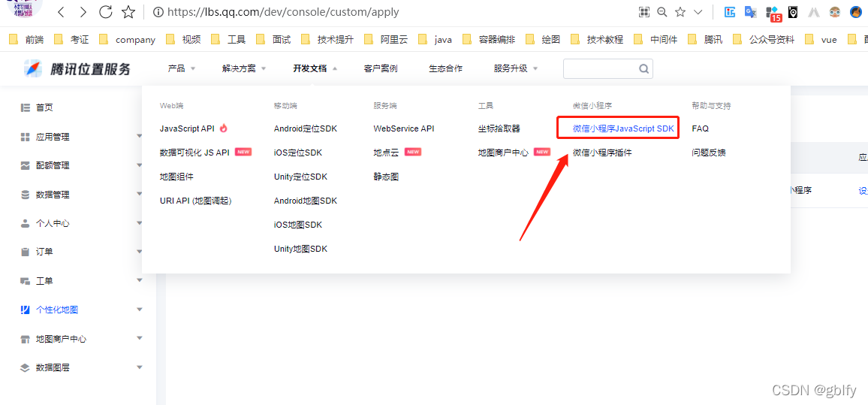Screen dimensions: 868x405
Task: Select 个性化地图 sidebar item
Action: 57,310
